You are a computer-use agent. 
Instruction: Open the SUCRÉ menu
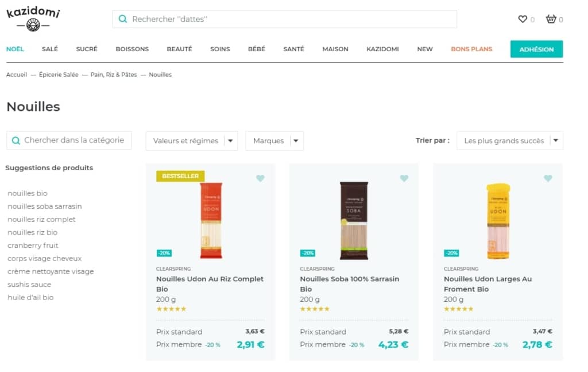pos(87,49)
